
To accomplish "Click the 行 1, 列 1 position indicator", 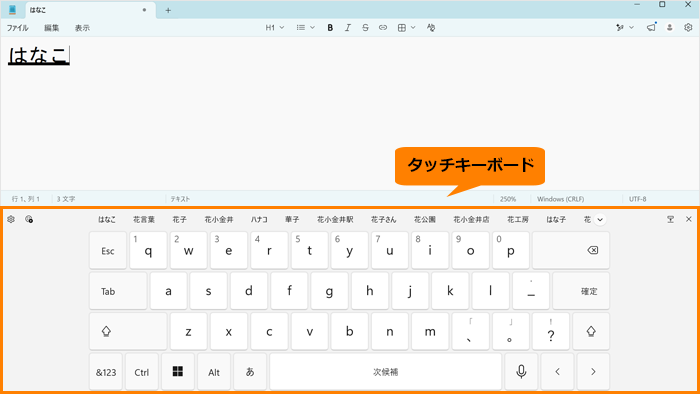I will coord(26,199).
